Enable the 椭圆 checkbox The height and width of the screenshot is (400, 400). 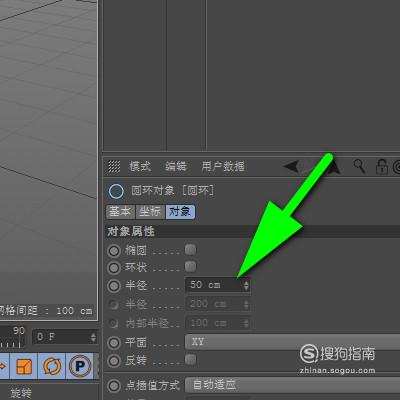click(190, 249)
